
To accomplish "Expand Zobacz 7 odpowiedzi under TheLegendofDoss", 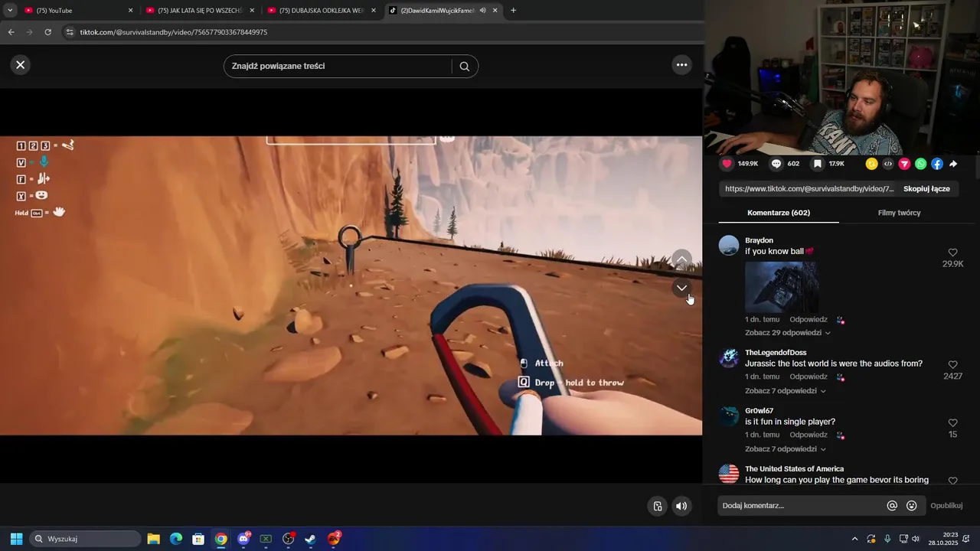I will pyautogui.click(x=785, y=391).
